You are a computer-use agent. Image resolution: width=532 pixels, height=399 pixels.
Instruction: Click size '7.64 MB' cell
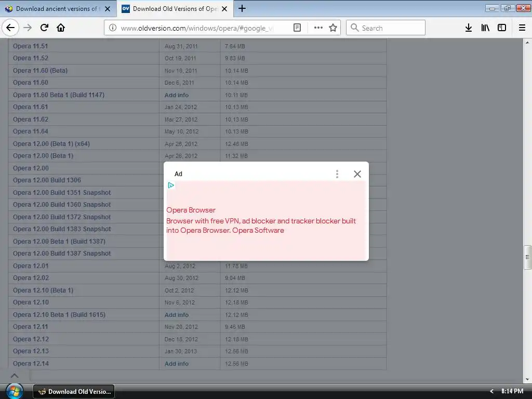coord(235,46)
